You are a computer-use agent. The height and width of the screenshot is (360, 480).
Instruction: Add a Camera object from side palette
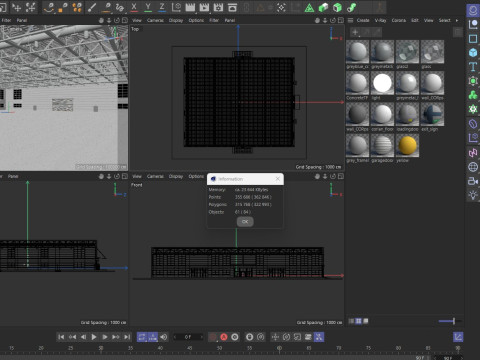(x=473, y=181)
